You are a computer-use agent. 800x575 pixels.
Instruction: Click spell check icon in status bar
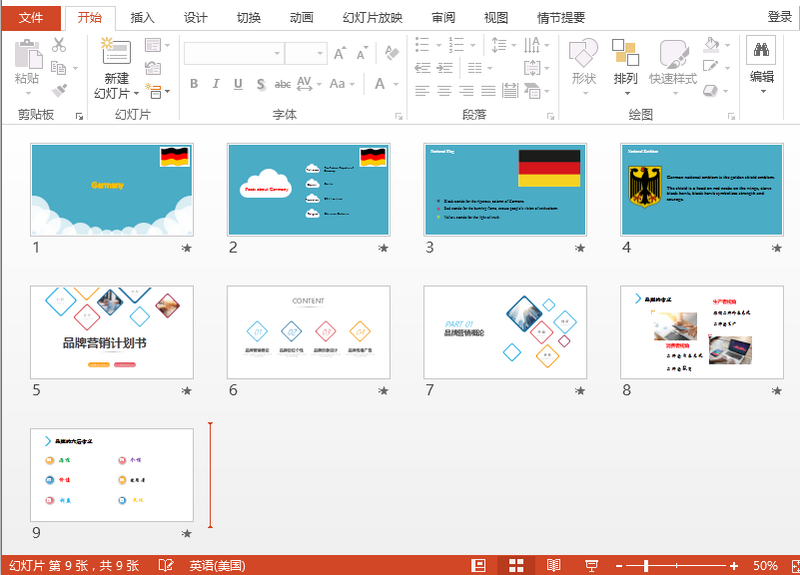(166, 565)
